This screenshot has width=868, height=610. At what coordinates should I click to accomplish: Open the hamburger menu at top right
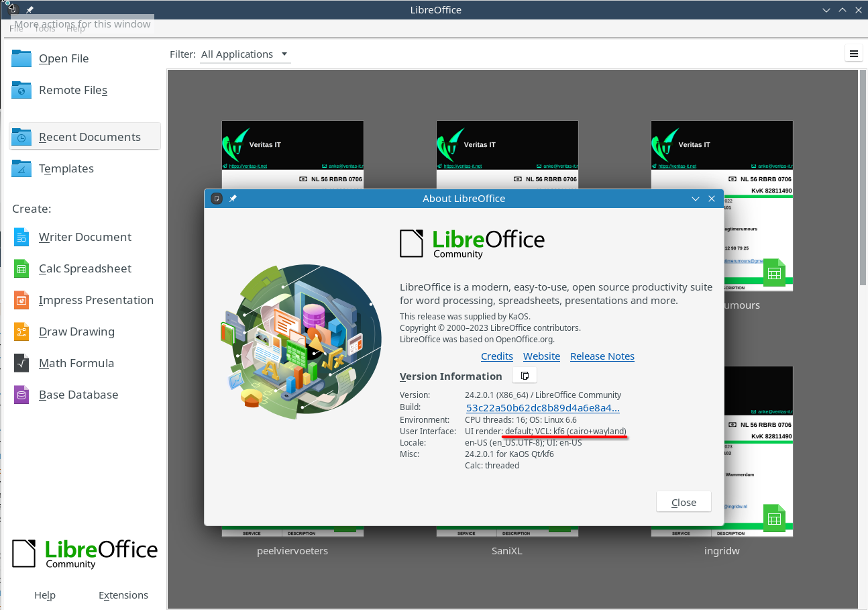pos(853,54)
